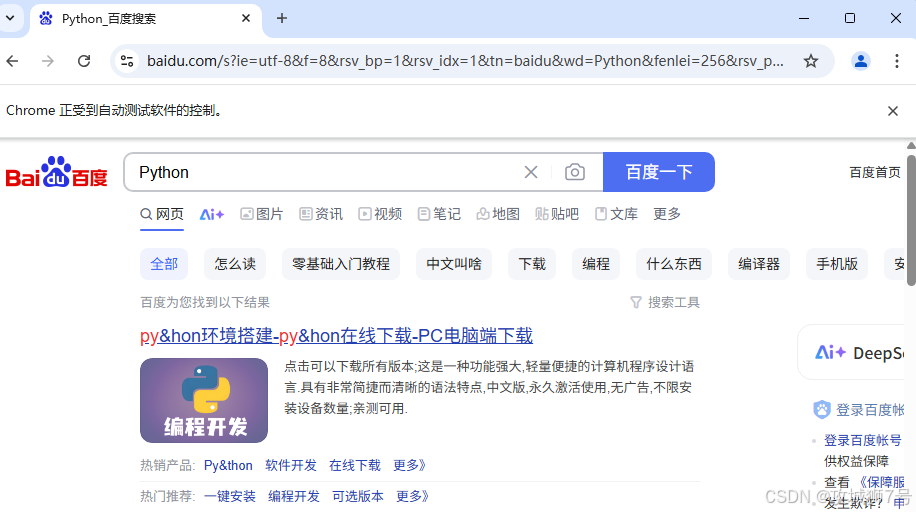Select the 全部 filter chip
The image size is (916, 512).
click(164, 264)
